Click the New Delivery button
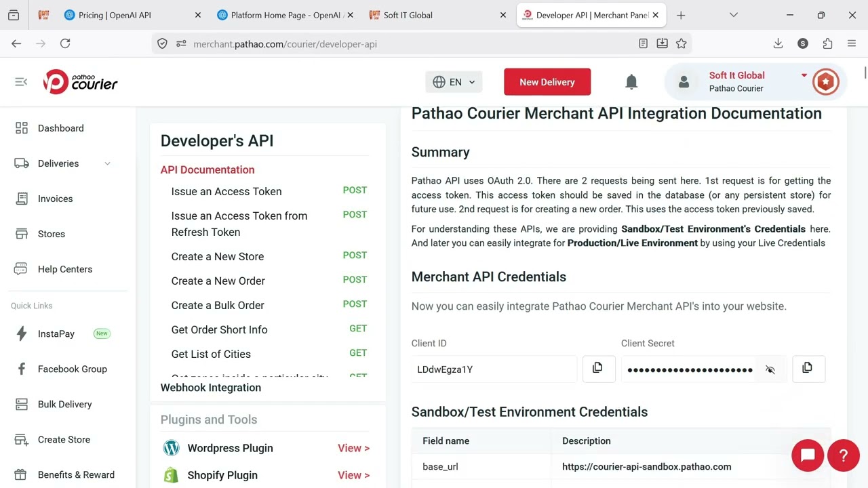The image size is (868, 488). 547,82
